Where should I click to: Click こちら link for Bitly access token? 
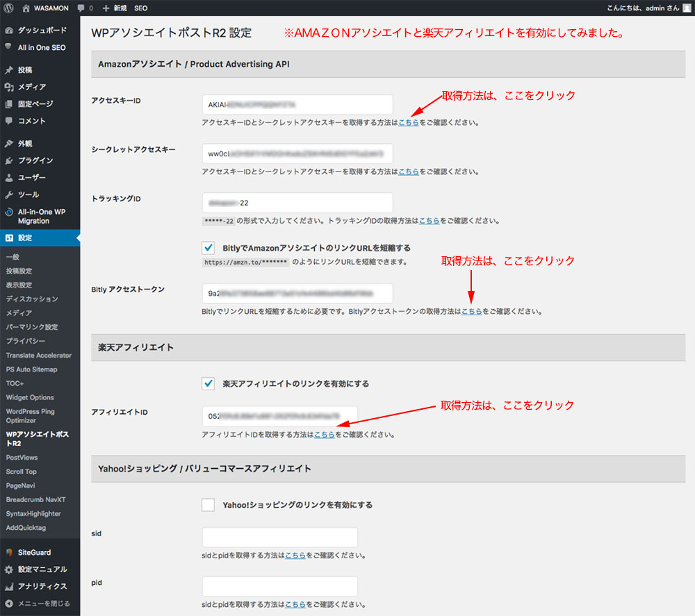coord(472,312)
